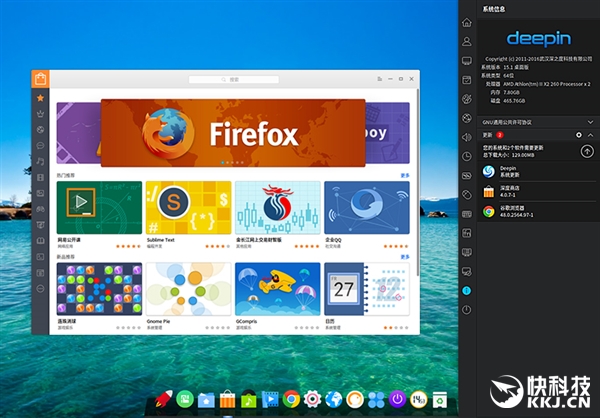Screen dimensions: 600x418
Task: Select the store 4.0.7-1 update entry
Action: pos(538,191)
